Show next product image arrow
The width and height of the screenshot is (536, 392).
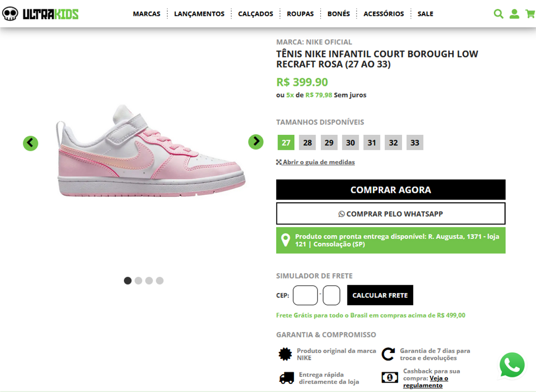pyautogui.click(x=256, y=141)
